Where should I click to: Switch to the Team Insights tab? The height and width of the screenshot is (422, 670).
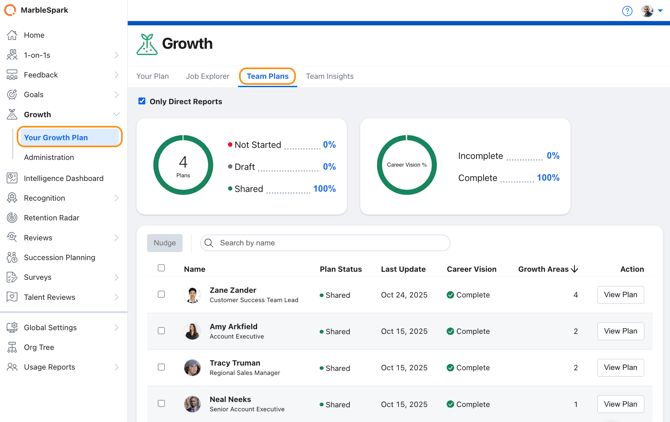[x=329, y=76]
